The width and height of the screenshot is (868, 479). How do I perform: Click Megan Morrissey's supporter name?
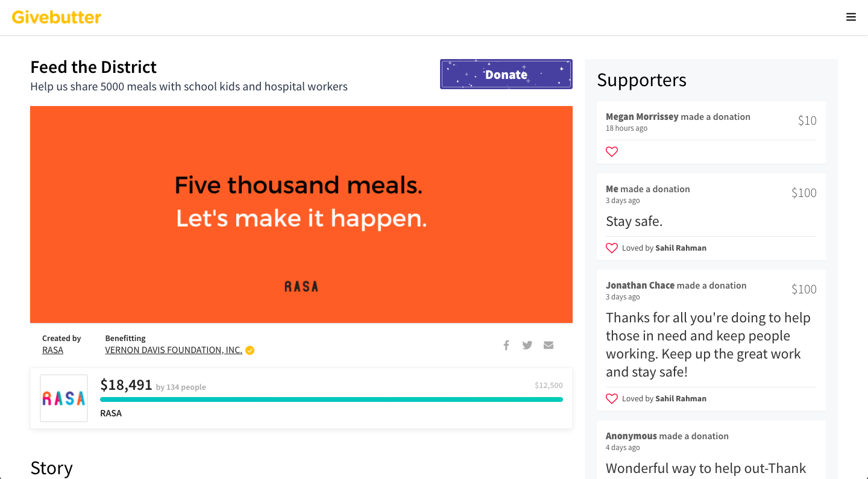(x=642, y=117)
